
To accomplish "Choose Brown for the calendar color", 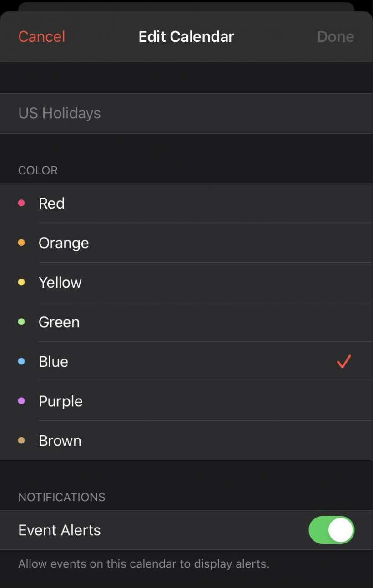I will click(x=60, y=440).
